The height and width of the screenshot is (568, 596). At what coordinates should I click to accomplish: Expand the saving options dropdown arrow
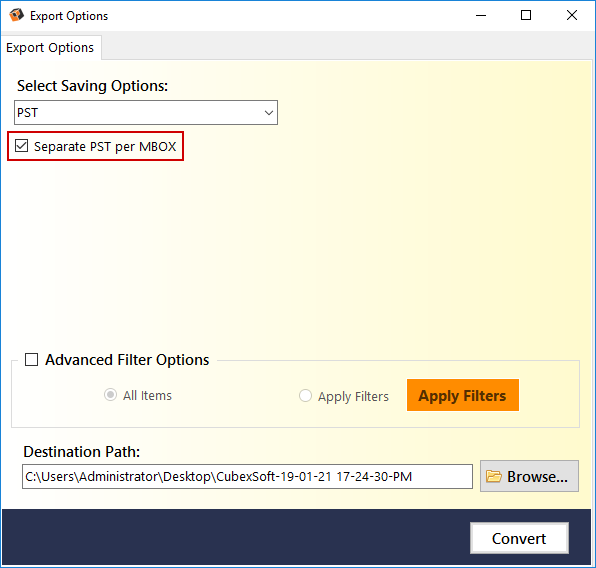pyautogui.click(x=269, y=113)
